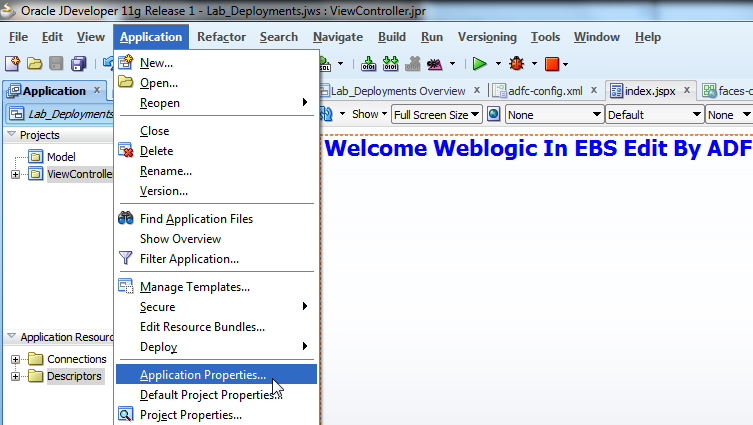Expand the ViewController project node
This screenshot has height=425, width=753.
(x=15, y=174)
